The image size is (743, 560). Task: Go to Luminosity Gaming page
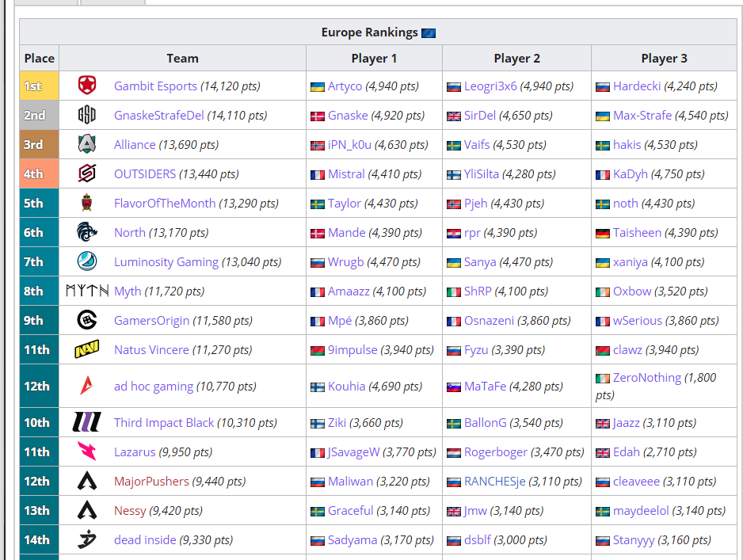pos(166,262)
